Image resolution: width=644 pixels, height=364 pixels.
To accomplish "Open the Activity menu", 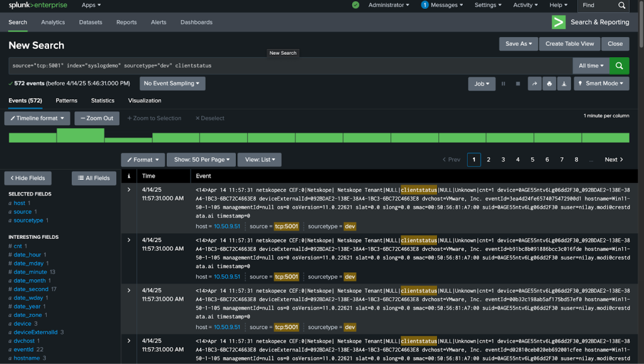I will click(525, 5).
